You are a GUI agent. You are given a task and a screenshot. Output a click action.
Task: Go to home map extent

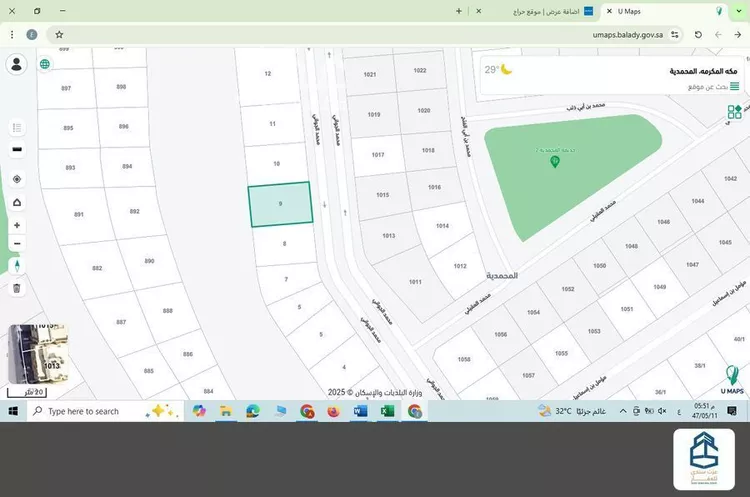point(17,203)
